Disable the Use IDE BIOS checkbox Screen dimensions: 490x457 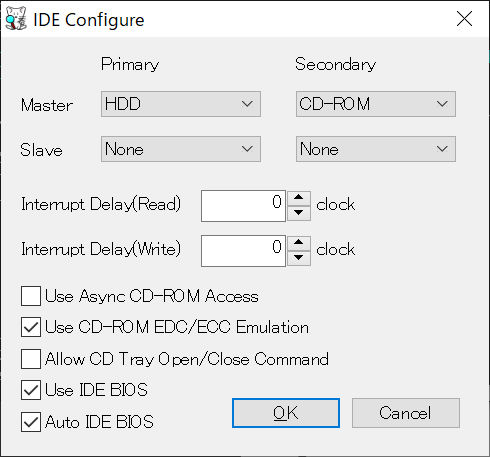pos(31,390)
